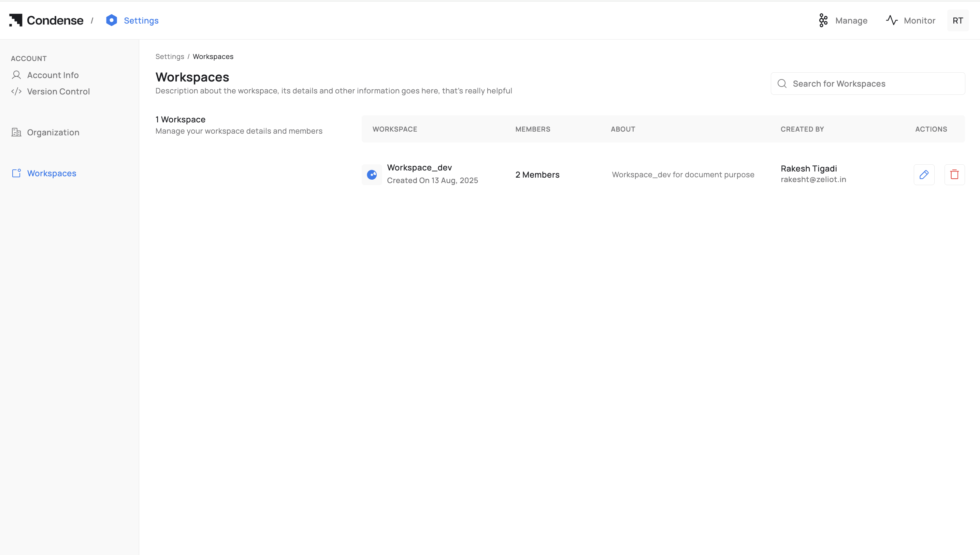Click the search magnifier icon
Viewport: 980px width, 555px height.
tap(782, 84)
